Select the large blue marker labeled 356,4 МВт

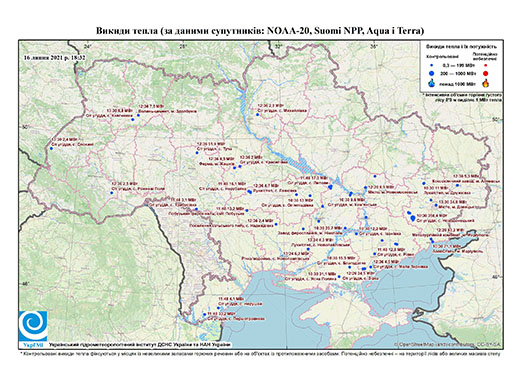[413, 218]
